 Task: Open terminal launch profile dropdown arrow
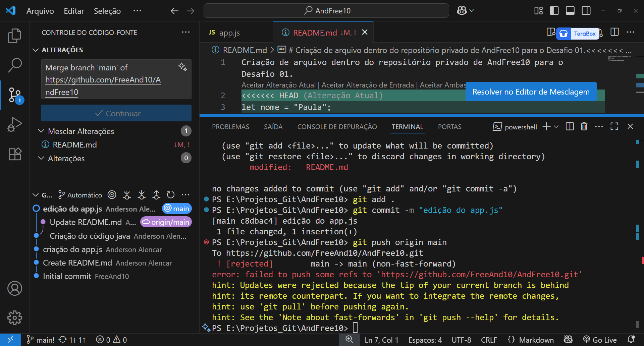point(556,126)
